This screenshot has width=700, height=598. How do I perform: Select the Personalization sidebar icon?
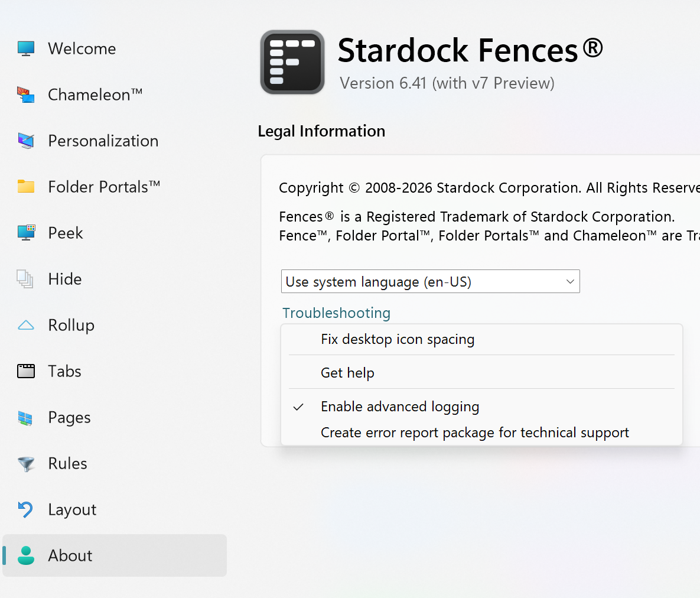tap(26, 141)
